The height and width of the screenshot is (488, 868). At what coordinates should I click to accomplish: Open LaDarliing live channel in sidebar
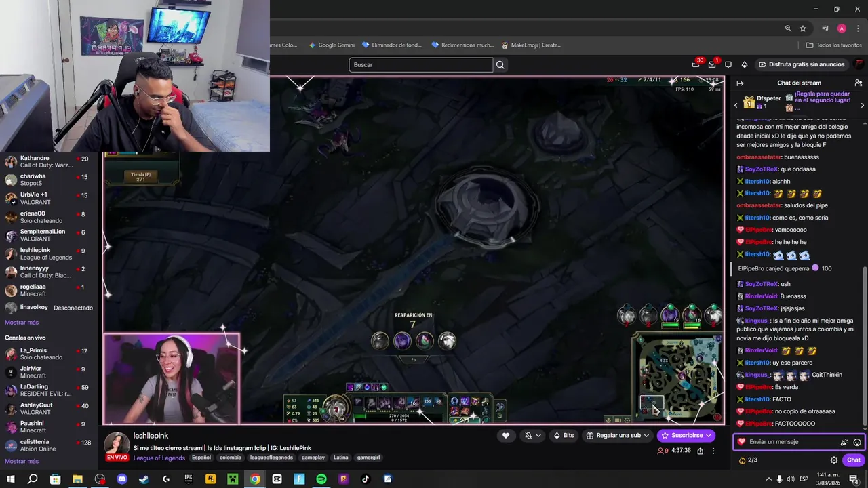coord(47,390)
